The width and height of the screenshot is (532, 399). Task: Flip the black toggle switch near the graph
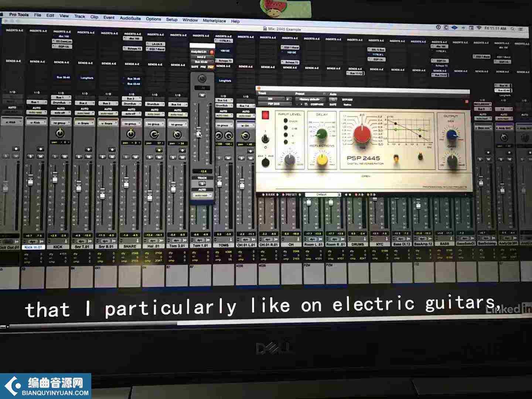420,157
